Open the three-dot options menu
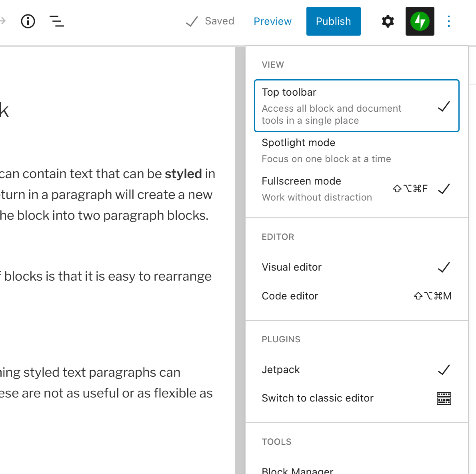This screenshot has width=476, height=474. (x=449, y=21)
